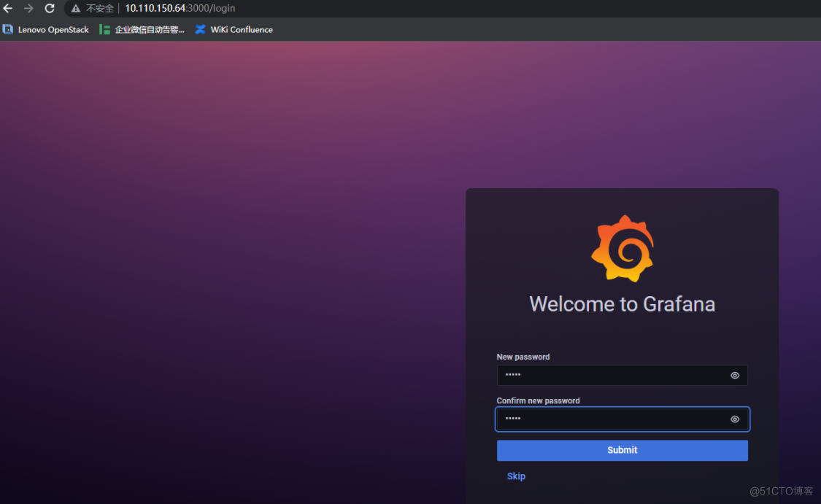Reveal Confirm new password via eye icon

[x=735, y=419]
